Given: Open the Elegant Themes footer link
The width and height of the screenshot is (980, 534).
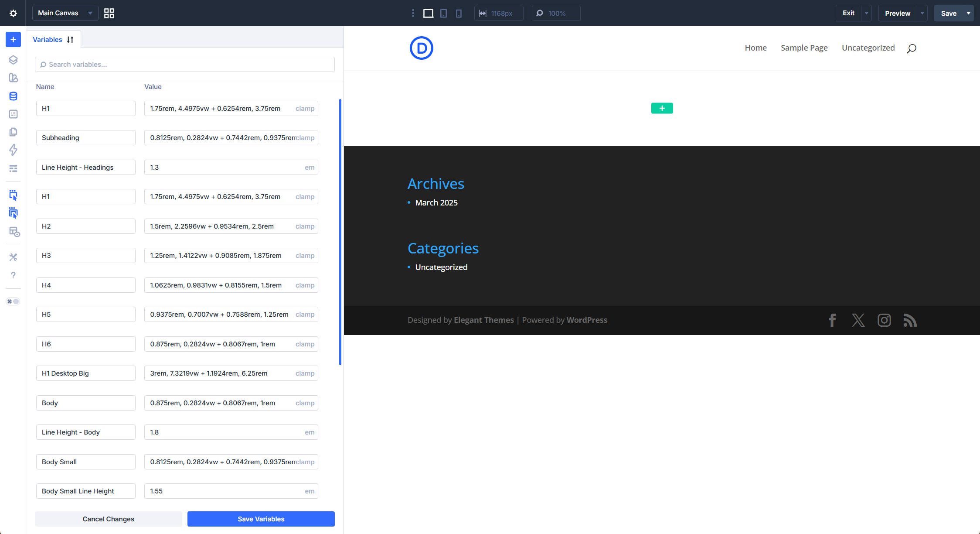Looking at the screenshot, I should click(x=484, y=320).
